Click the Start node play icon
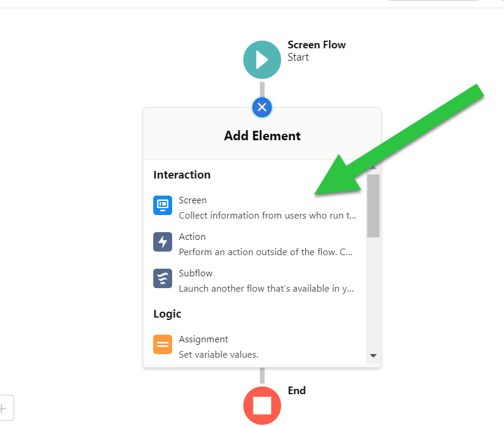504x426 pixels. [x=262, y=60]
